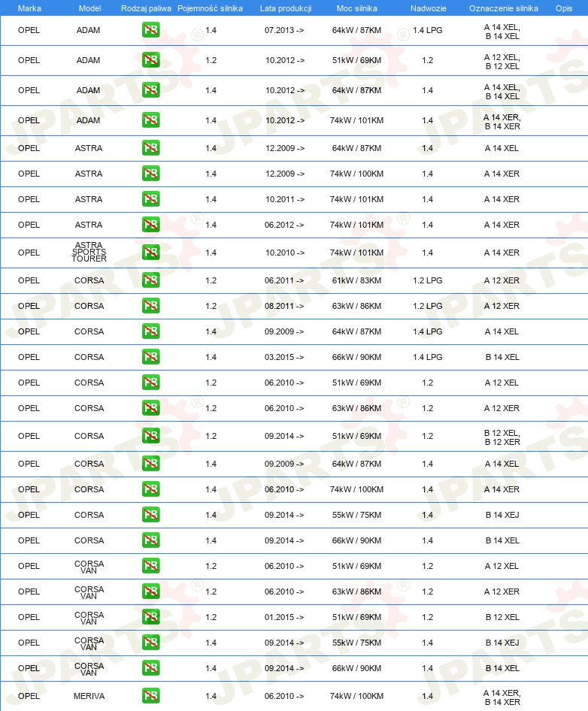Select the 10.2010 -> production date cell
The width and height of the screenshot is (588, 711).
coord(285,253)
